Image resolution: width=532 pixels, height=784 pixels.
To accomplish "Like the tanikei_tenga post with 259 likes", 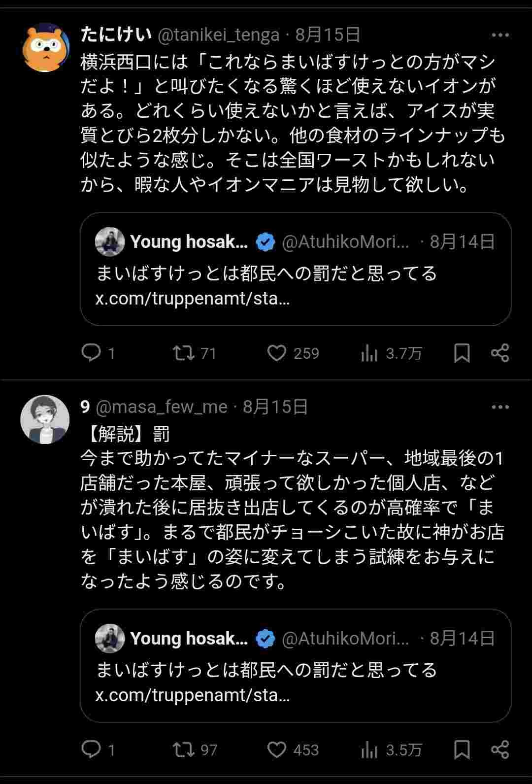I will point(276,353).
